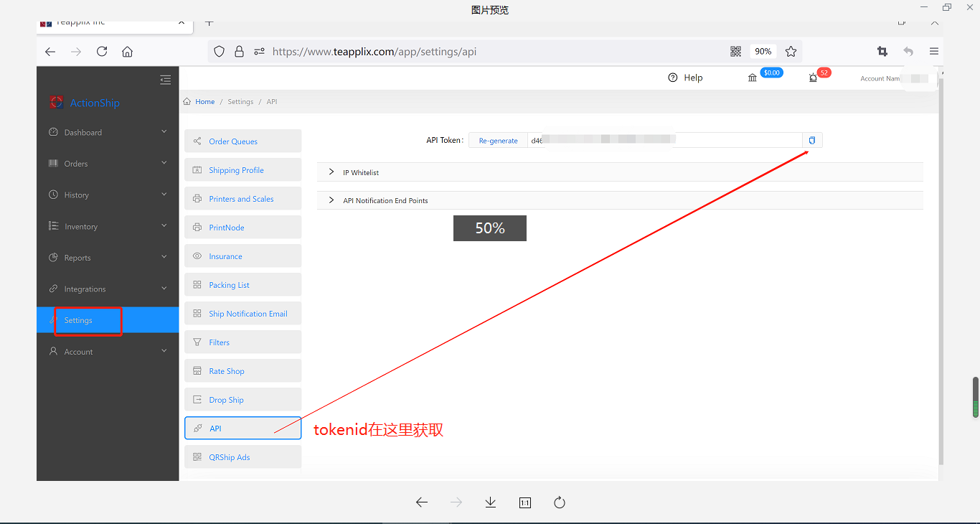Expand Inventory sidebar menu
This screenshot has width=980, height=524.
pyautogui.click(x=108, y=226)
